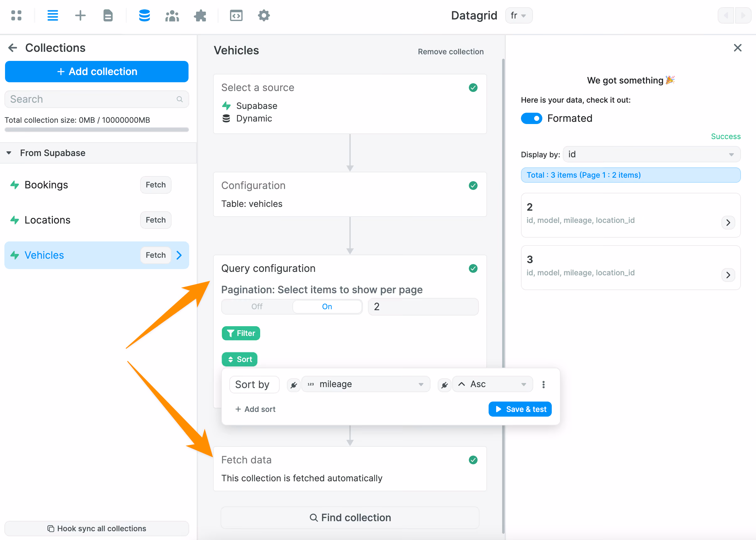
Task: Click Hook sync all collections
Action: point(96,529)
